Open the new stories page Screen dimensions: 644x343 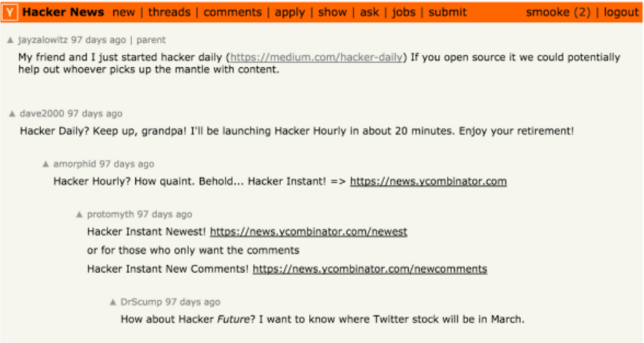click(123, 12)
